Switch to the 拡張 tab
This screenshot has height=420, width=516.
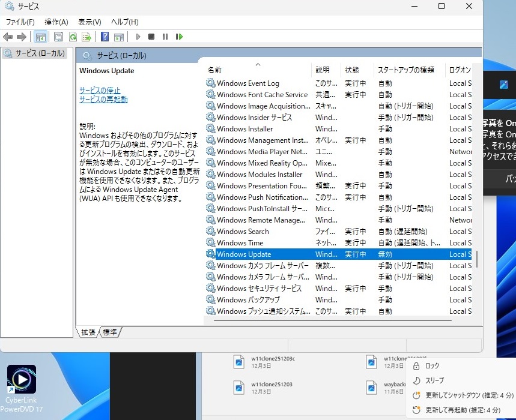[x=88, y=332]
